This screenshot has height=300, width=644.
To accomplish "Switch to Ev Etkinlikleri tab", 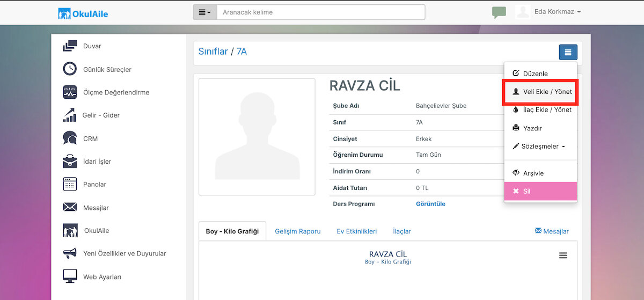I will 357,231.
